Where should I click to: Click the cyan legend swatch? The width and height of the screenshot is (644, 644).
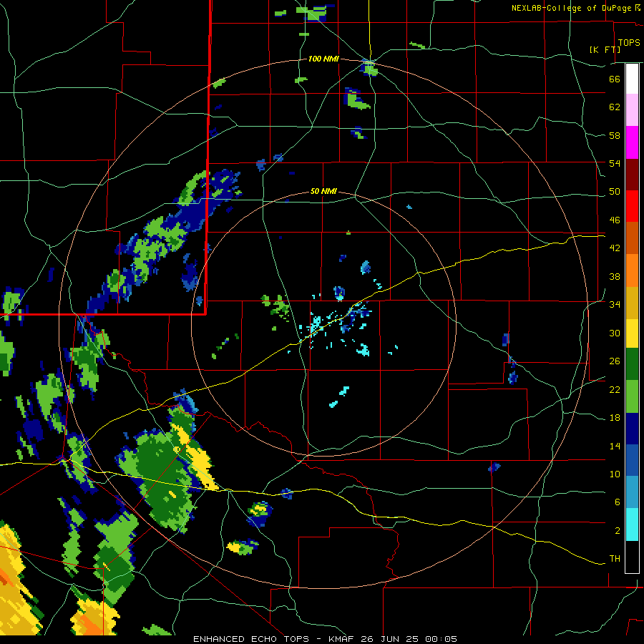click(632, 525)
